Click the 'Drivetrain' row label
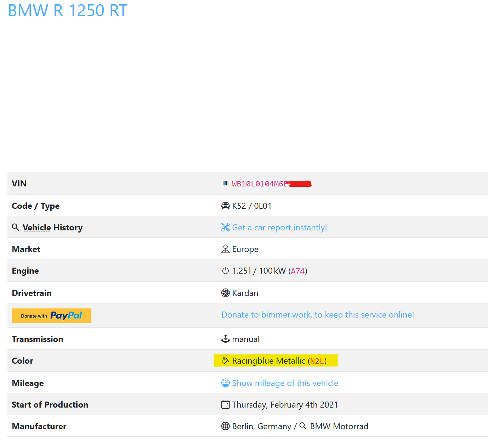The image size is (488, 448). 32,293
